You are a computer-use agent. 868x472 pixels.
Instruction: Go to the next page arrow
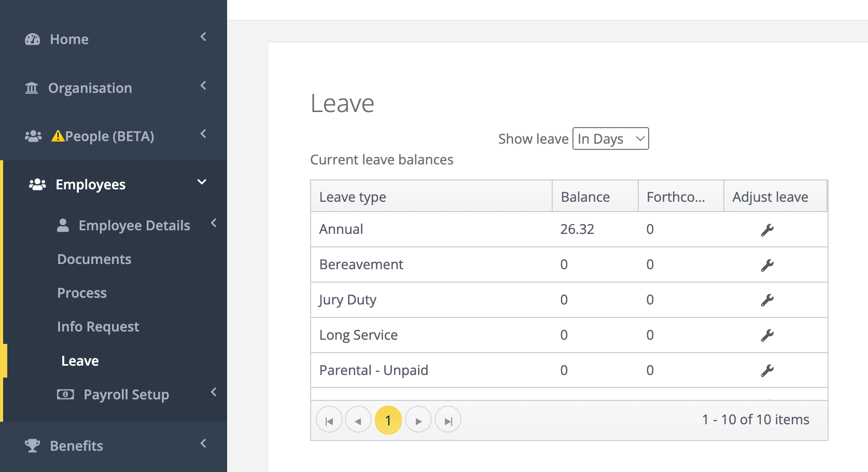pyautogui.click(x=418, y=420)
